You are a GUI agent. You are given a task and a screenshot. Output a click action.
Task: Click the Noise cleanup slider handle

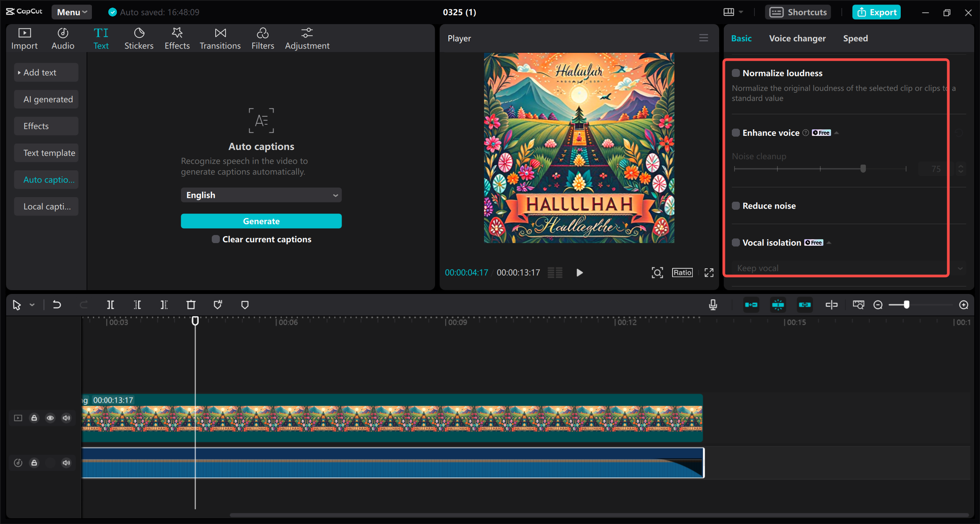(x=863, y=169)
